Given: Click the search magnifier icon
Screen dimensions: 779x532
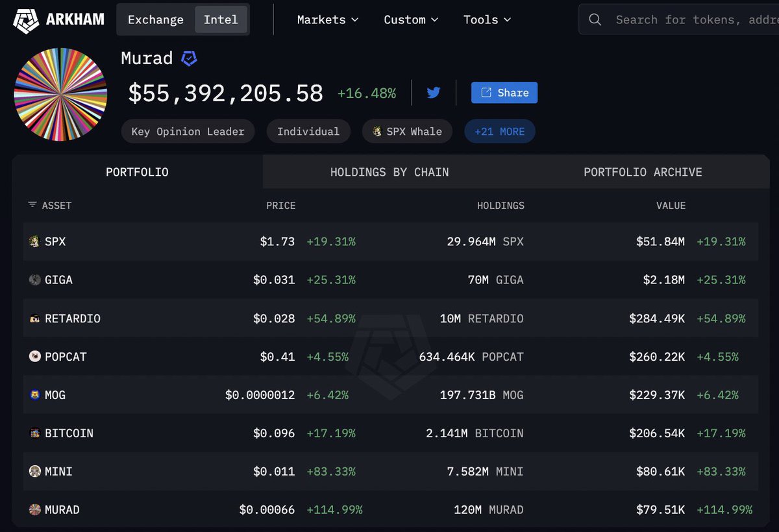Looking at the screenshot, I should tap(595, 19).
